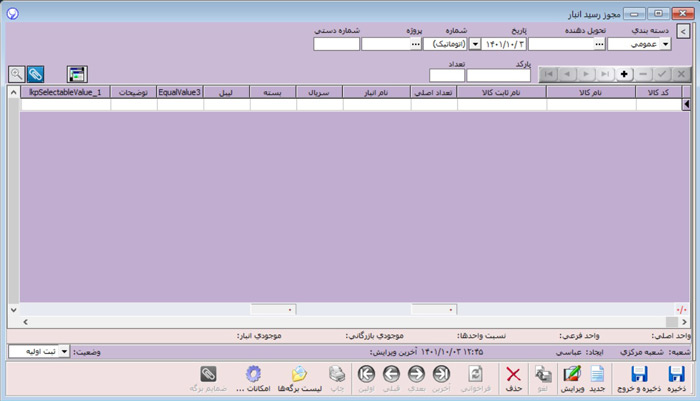Screen dimensions: 700x401
Task: Add a row with the plus navigator button
Action: click(624, 74)
